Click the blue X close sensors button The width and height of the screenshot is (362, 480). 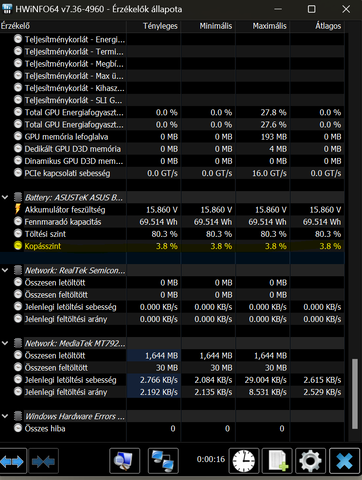[x=344, y=461]
